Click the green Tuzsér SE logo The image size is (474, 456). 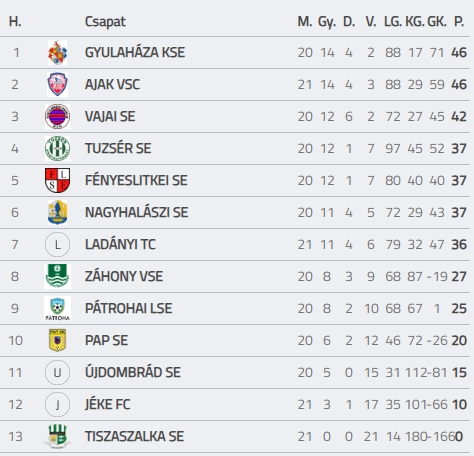point(57,149)
